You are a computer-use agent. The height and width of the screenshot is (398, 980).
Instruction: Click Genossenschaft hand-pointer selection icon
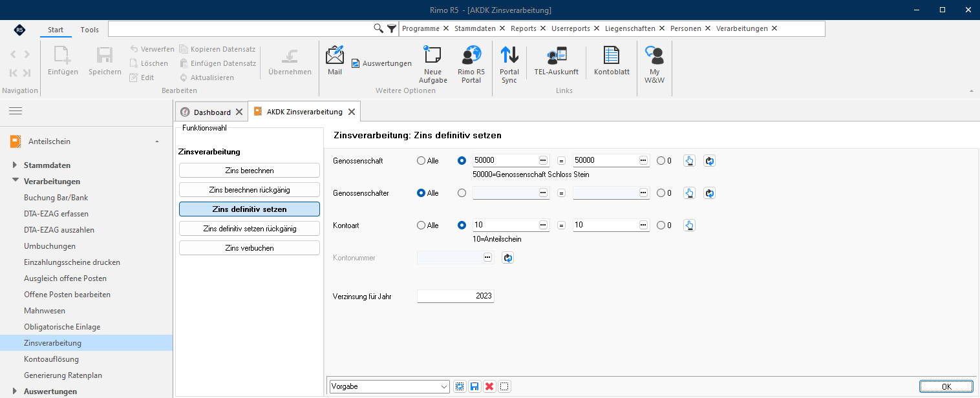tap(689, 160)
